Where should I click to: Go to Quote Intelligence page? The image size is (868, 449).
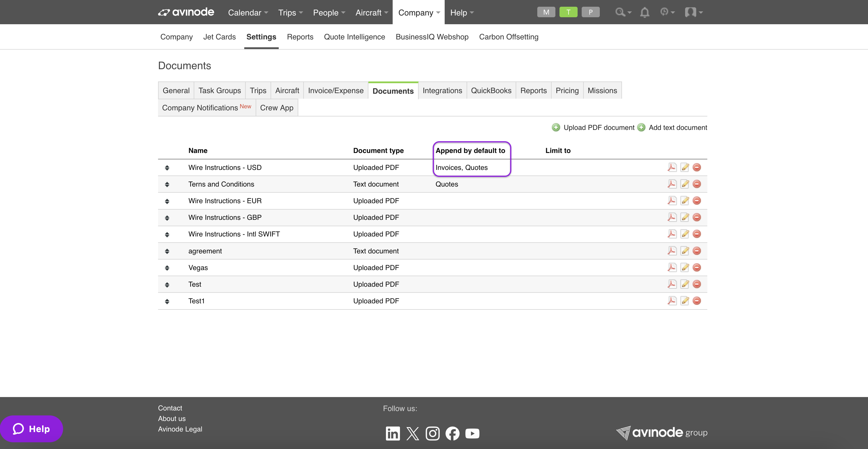pos(354,37)
